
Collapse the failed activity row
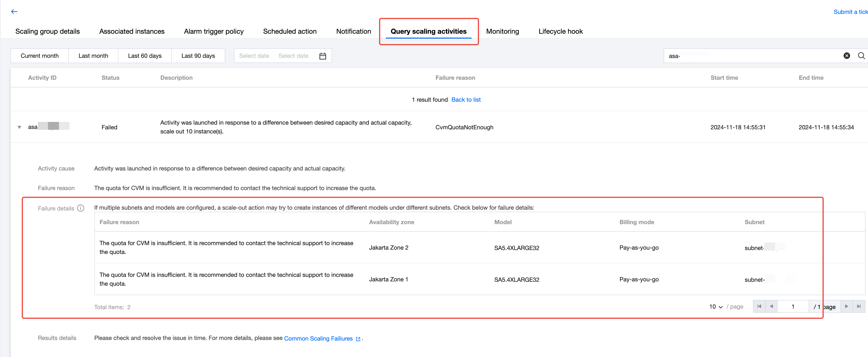[x=19, y=127]
